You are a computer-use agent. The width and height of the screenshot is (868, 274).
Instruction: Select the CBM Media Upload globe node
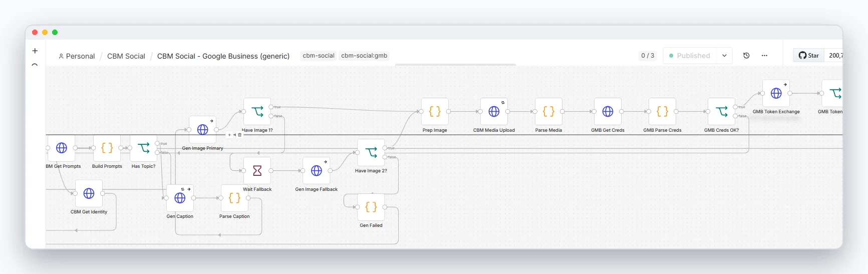point(494,112)
